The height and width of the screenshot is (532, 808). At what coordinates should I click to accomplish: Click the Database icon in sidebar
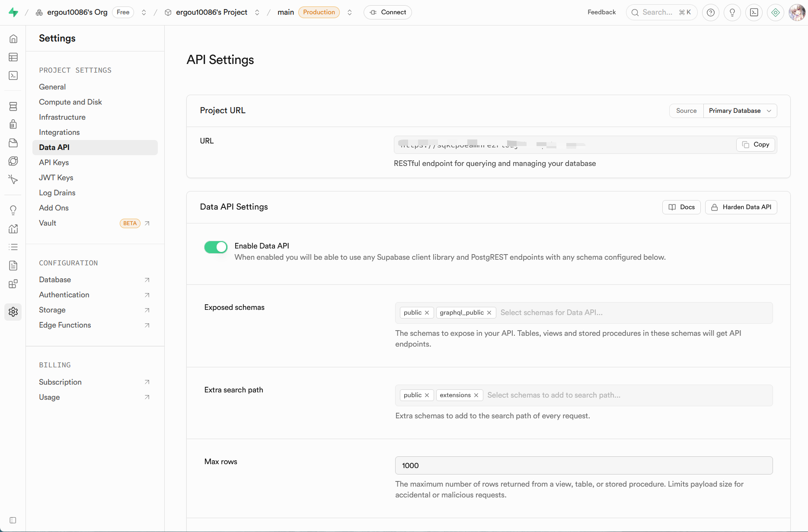(x=13, y=106)
